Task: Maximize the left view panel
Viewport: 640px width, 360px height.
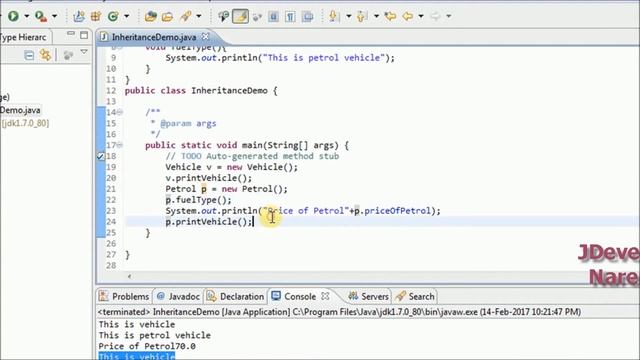Action: click(x=84, y=35)
